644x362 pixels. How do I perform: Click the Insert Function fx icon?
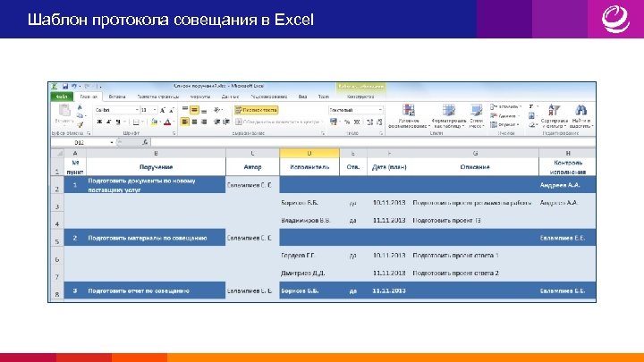coord(145,142)
